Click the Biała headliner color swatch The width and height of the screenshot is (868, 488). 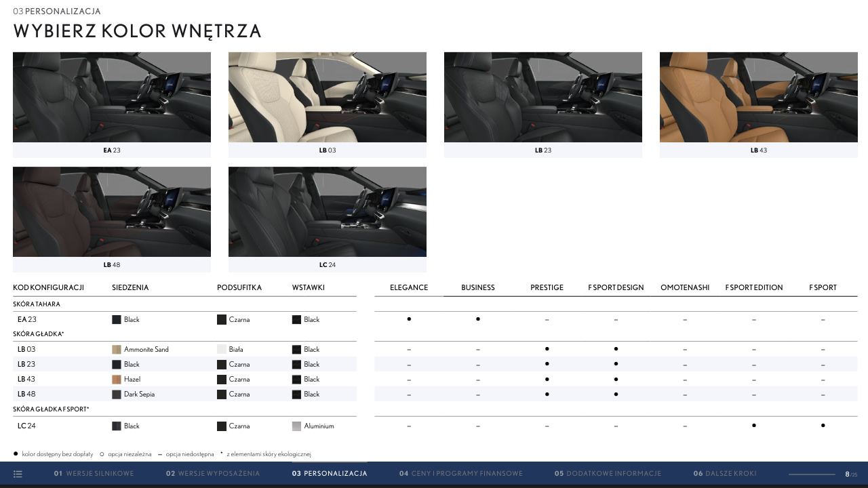point(222,350)
